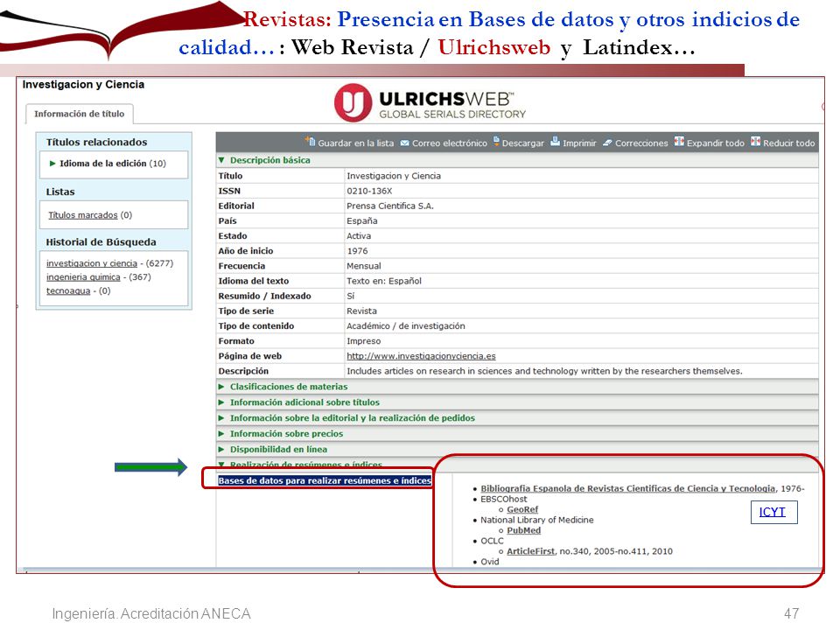The width and height of the screenshot is (840, 630).
Task: Expand Clasificaciones de materias section
Action: [221, 387]
